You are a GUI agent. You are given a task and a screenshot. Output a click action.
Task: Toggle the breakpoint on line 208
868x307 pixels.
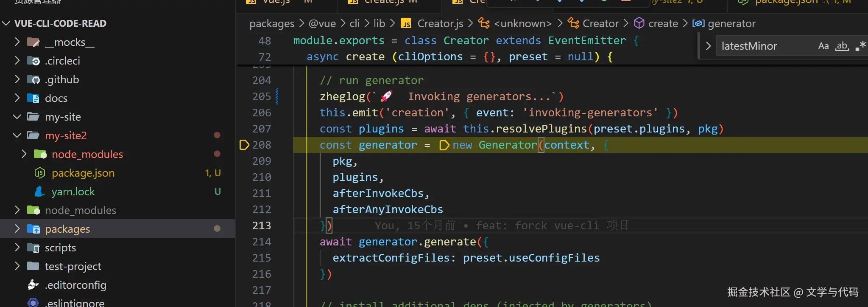coord(244,145)
